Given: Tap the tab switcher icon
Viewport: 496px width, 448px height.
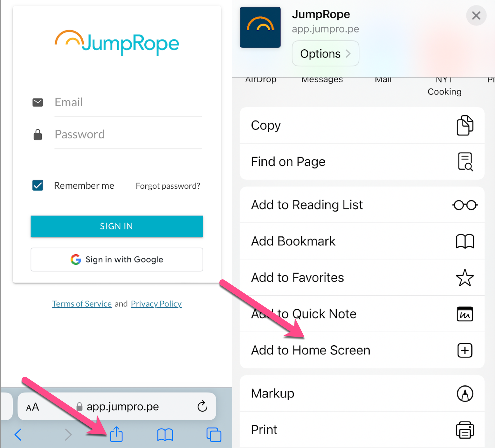Looking at the screenshot, I should point(214,434).
